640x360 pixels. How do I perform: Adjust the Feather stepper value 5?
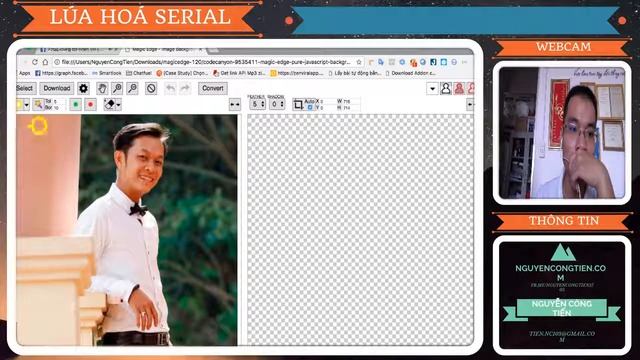pos(257,104)
